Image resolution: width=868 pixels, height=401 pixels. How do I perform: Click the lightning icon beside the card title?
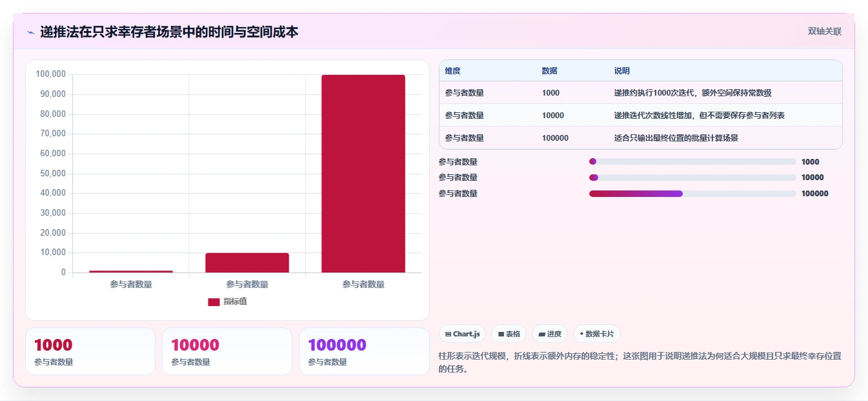click(30, 32)
